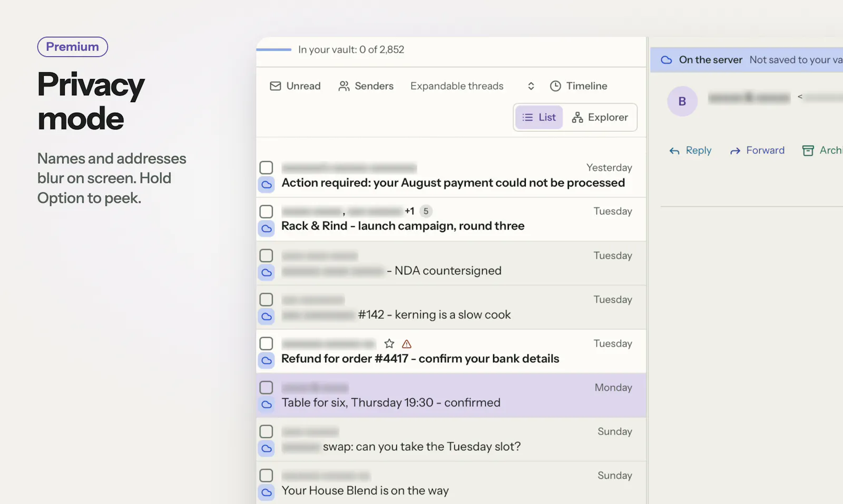Click cloud icon on Rack & Rind email
This screenshot has width=843, height=504.
click(267, 229)
